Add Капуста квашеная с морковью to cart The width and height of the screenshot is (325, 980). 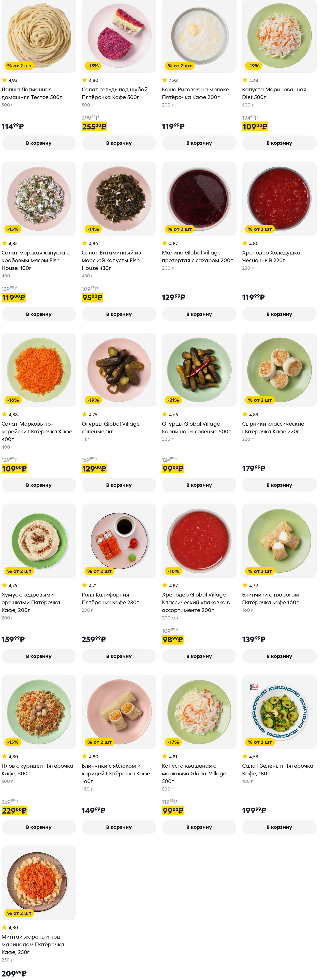(199, 827)
